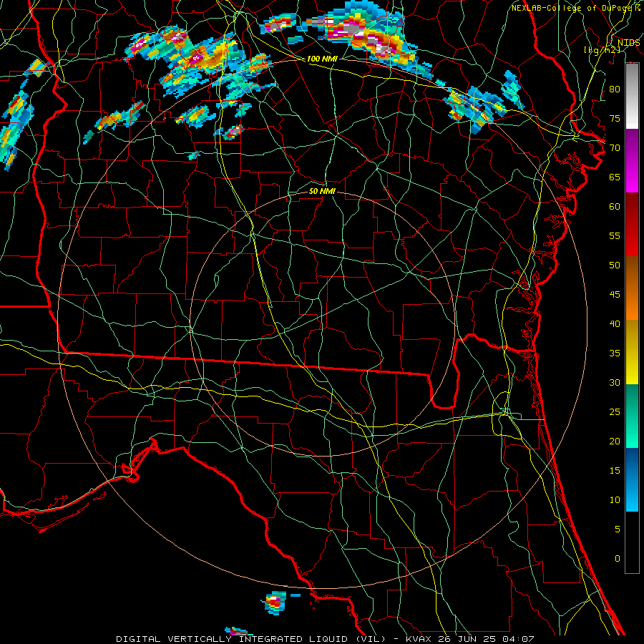Pick the blue segment of the color bar

pos(632,479)
